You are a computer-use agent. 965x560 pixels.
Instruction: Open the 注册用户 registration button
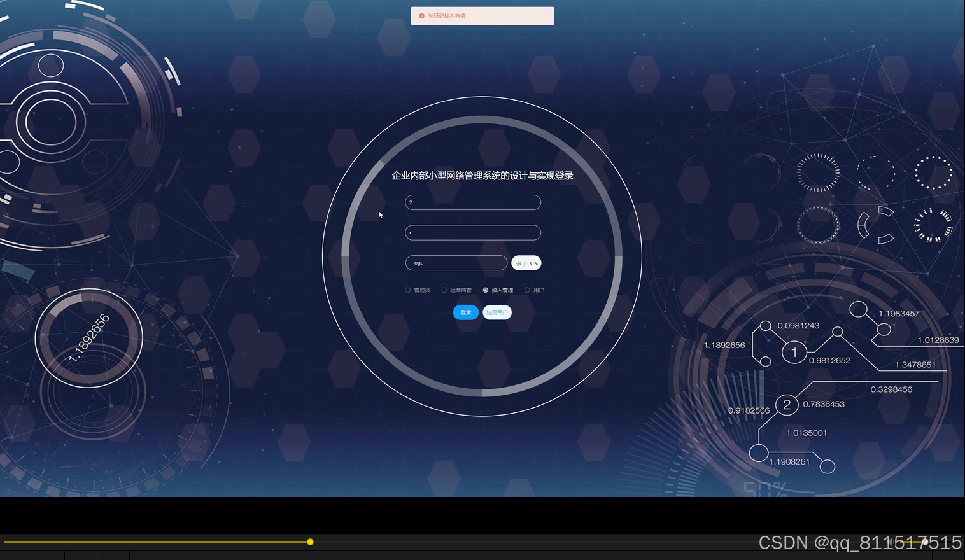[x=497, y=312]
